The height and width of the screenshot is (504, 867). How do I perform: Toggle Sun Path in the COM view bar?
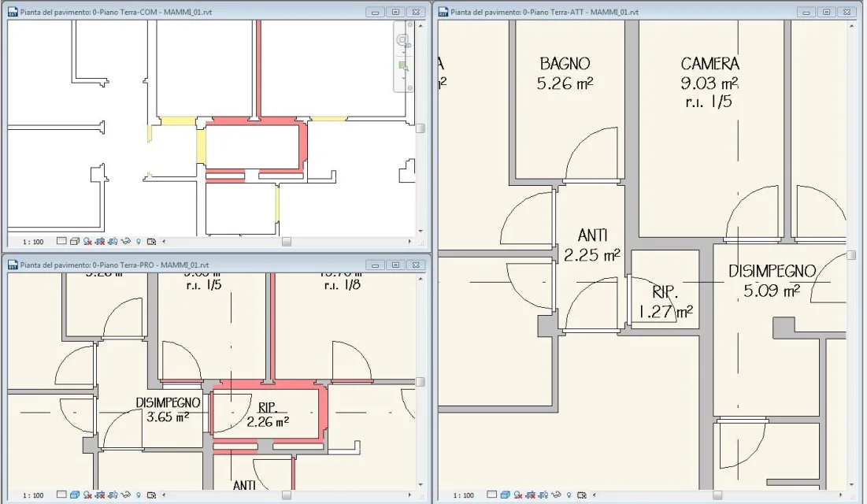[87, 242]
